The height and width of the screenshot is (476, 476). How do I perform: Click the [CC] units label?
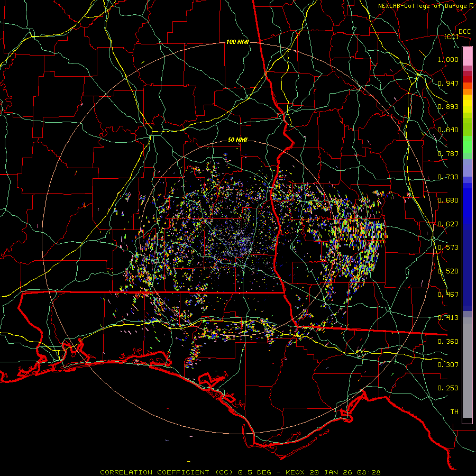pyautogui.click(x=451, y=36)
